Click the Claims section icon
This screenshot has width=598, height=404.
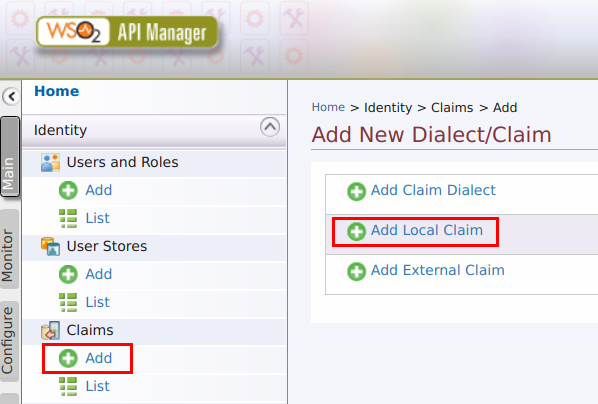coord(50,330)
